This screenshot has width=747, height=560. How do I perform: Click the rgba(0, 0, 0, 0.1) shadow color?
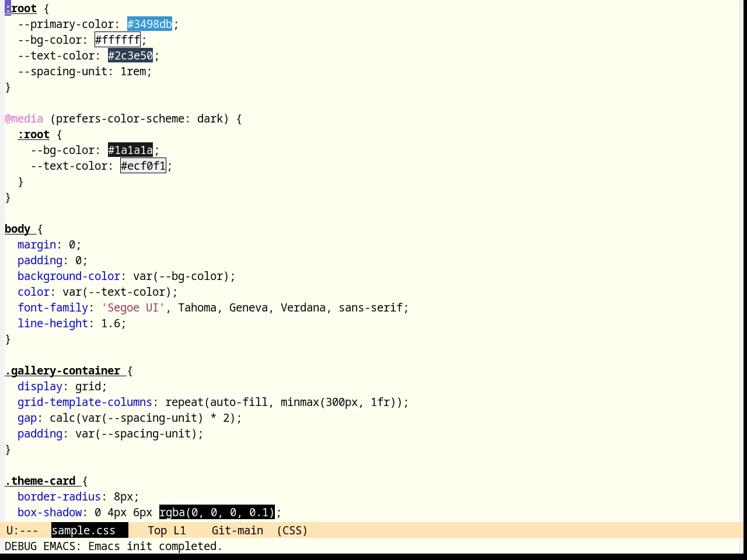217,512
